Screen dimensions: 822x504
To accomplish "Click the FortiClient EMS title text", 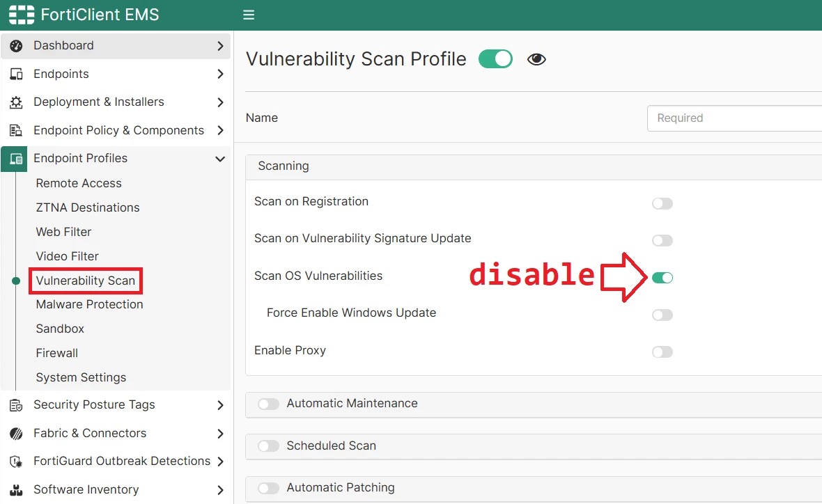I will (x=100, y=15).
